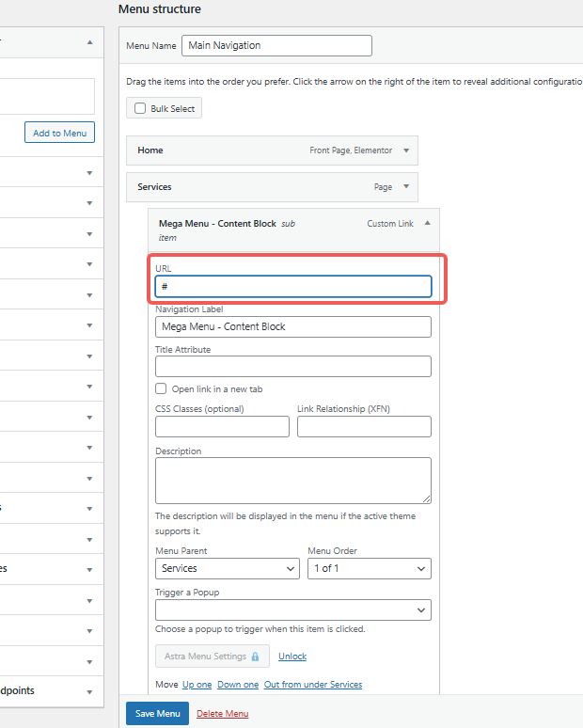This screenshot has height=728, width=583.
Task: Focus the URL input field
Action: coord(292,287)
